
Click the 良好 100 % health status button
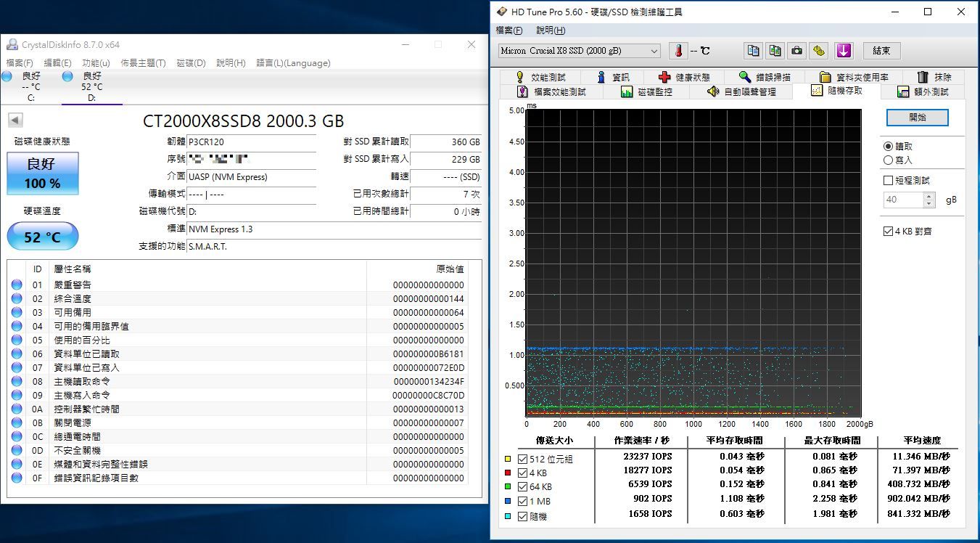42,173
